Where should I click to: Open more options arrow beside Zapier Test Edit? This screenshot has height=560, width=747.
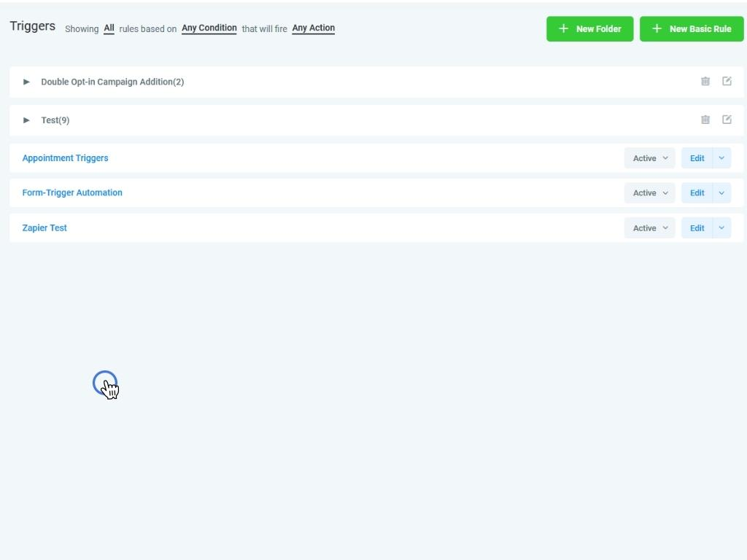721,228
